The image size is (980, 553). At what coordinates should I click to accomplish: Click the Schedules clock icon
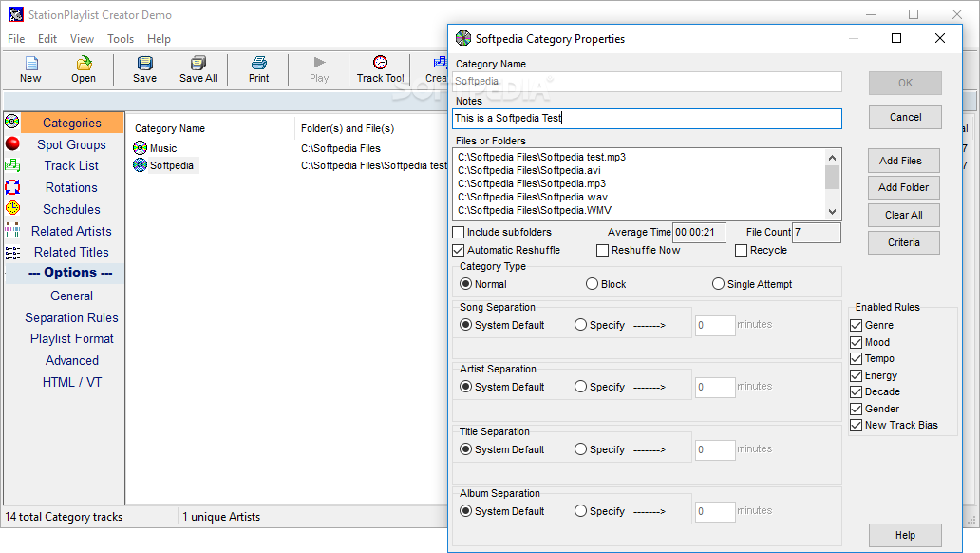point(12,208)
